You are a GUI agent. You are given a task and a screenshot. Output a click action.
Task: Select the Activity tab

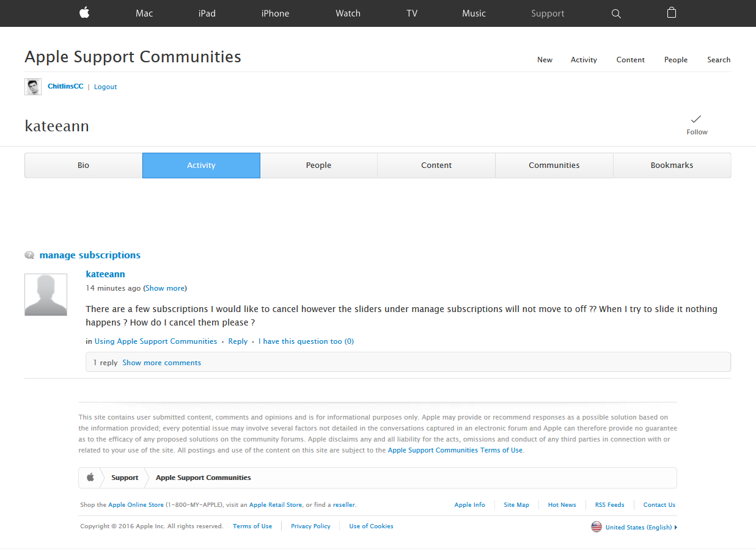tap(201, 165)
